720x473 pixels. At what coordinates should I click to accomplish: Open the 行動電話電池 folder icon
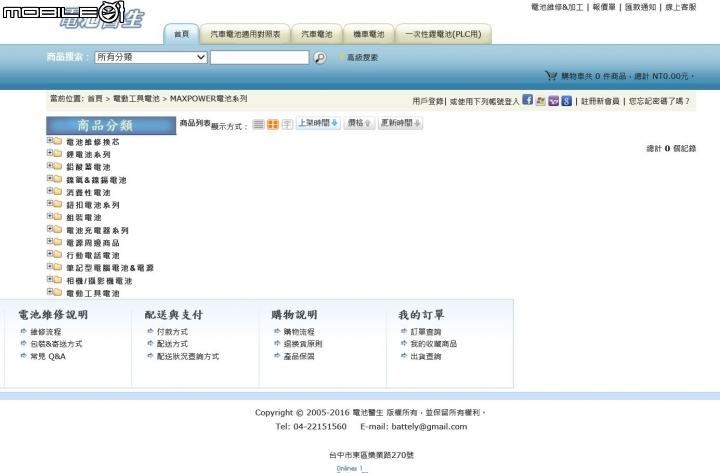click(x=58, y=254)
